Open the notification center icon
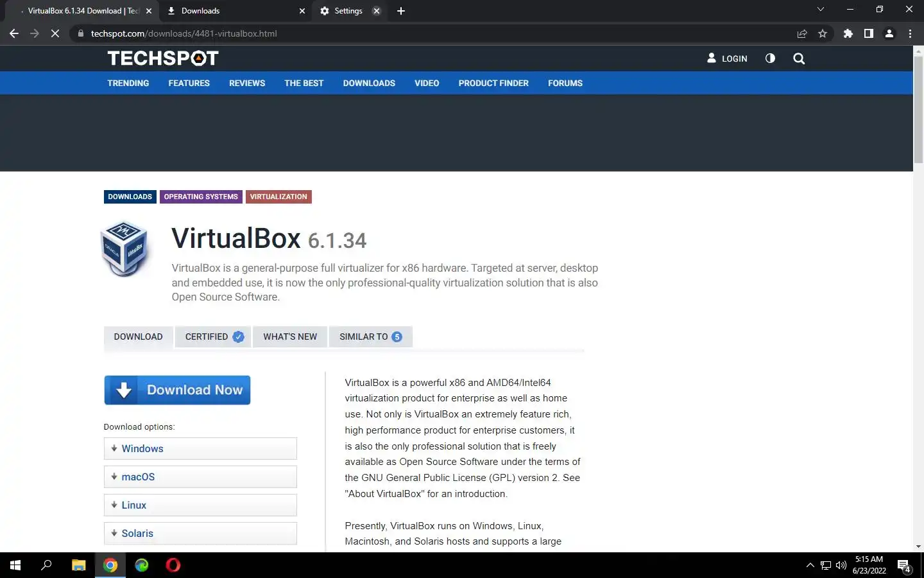 point(904,566)
